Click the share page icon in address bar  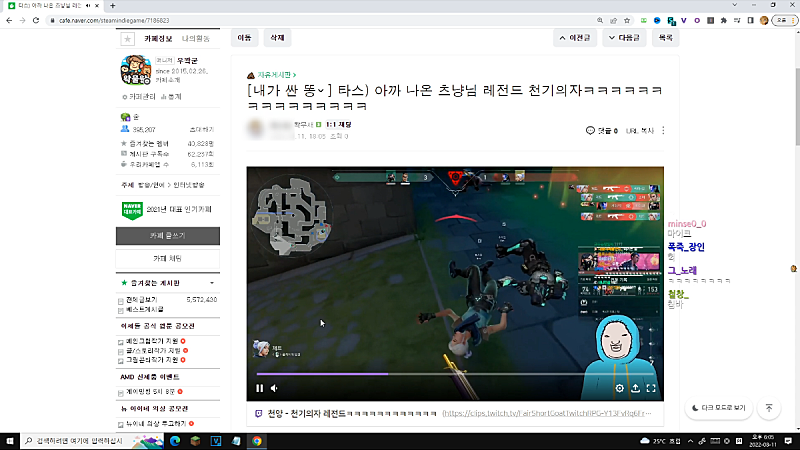[x=613, y=20]
